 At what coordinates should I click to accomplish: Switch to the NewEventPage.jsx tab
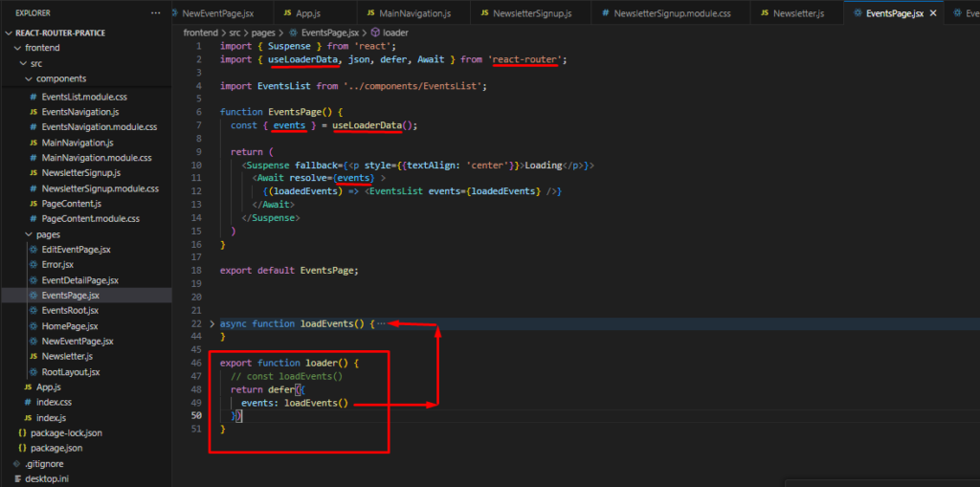tap(216, 13)
